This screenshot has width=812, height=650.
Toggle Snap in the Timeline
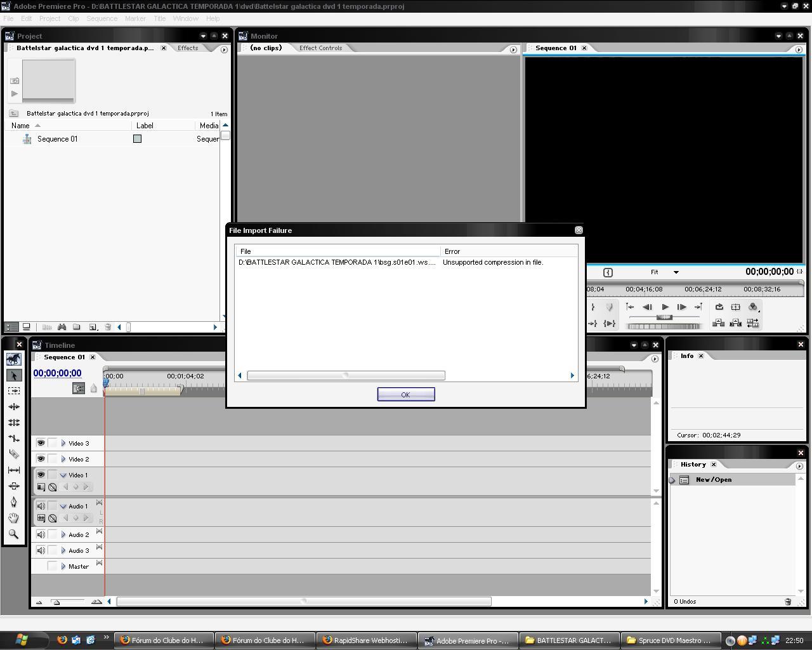pos(79,388)
